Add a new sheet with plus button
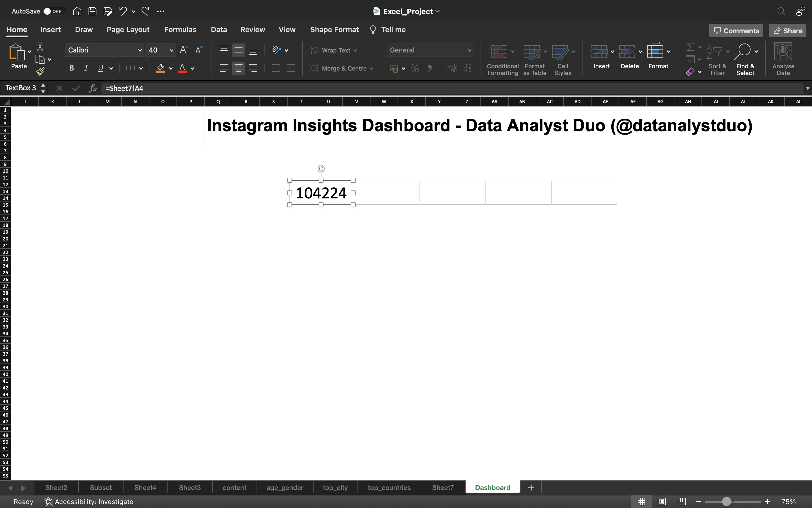 (x=531, y=487)
